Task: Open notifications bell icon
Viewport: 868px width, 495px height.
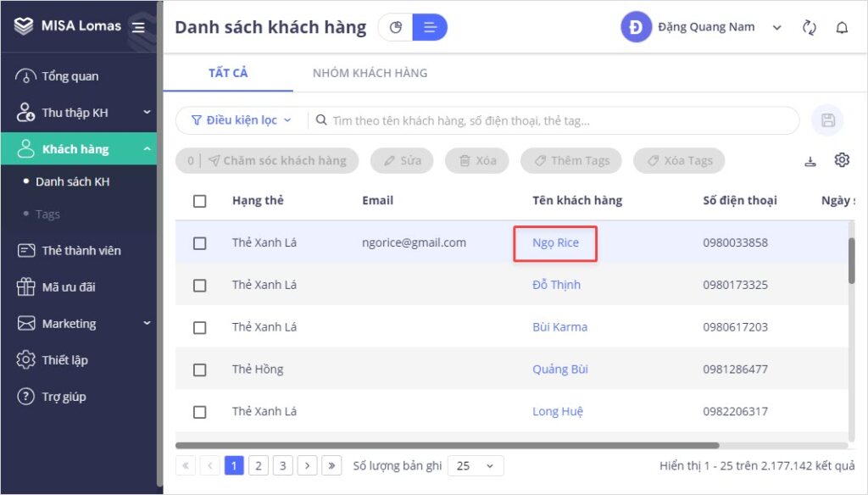Action: point(842,27)
